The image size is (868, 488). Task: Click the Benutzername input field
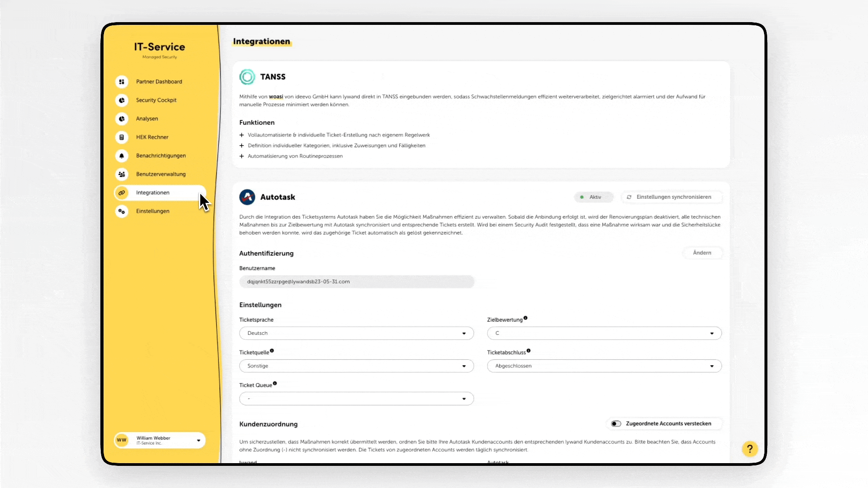356,282
